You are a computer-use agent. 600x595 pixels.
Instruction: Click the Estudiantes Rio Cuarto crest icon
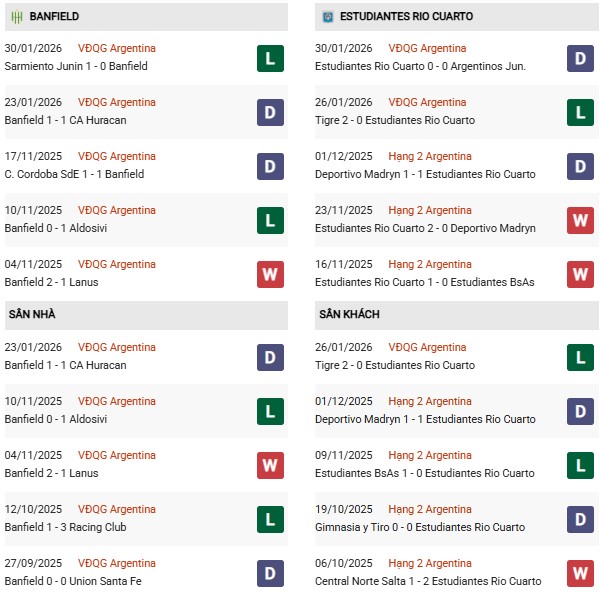327,17
